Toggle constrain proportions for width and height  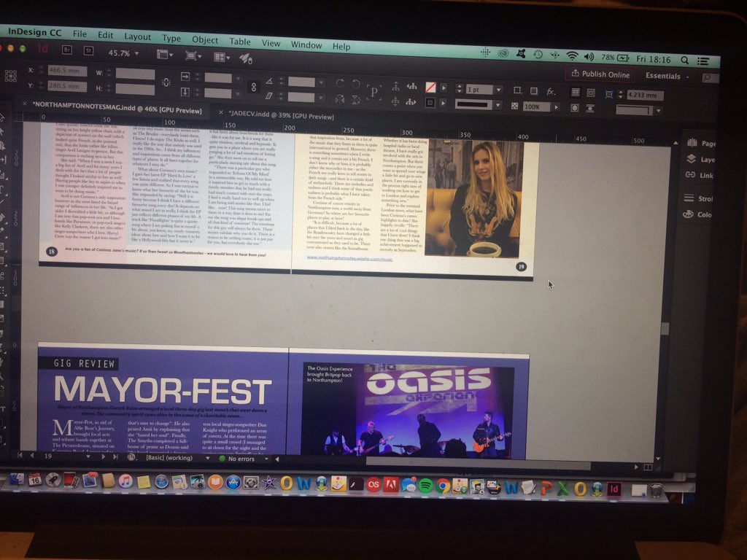click(x=166, y=82)
